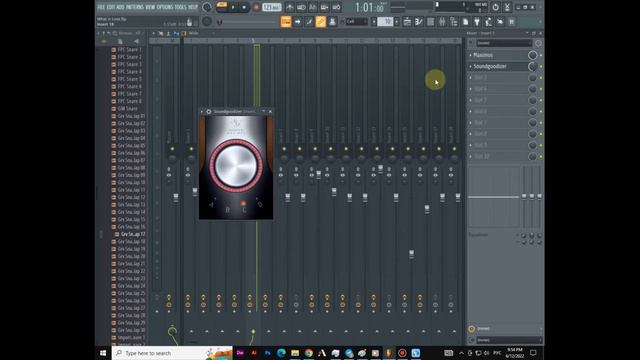Adjust the Soundgoodizer mix level knob
640x360 pixels.
533,67
